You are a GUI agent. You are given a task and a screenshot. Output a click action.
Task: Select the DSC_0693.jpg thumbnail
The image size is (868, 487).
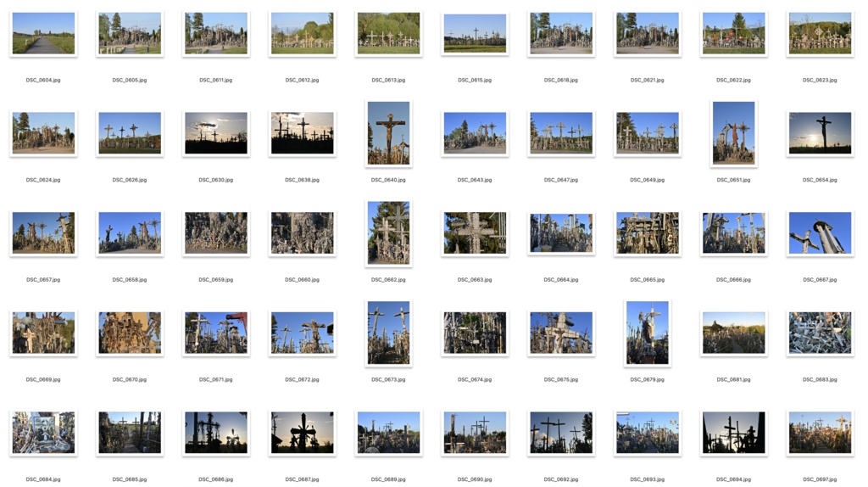click(648, 432)
